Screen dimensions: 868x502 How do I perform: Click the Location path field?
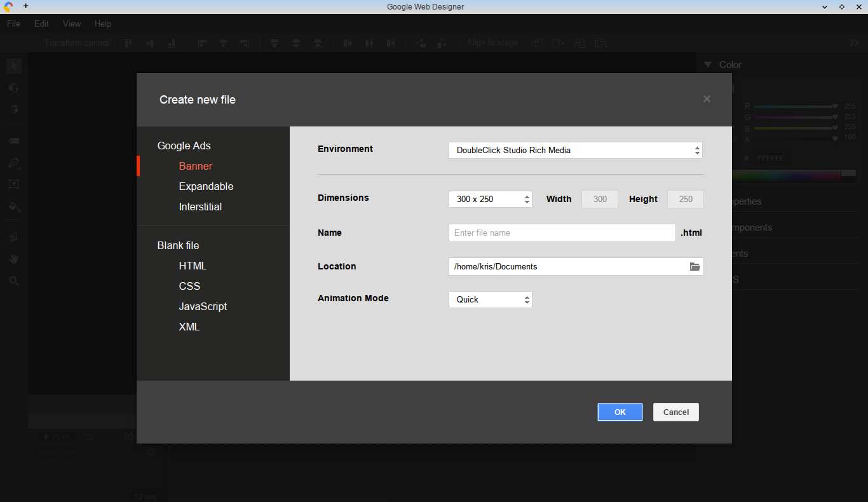pos(576,267)
